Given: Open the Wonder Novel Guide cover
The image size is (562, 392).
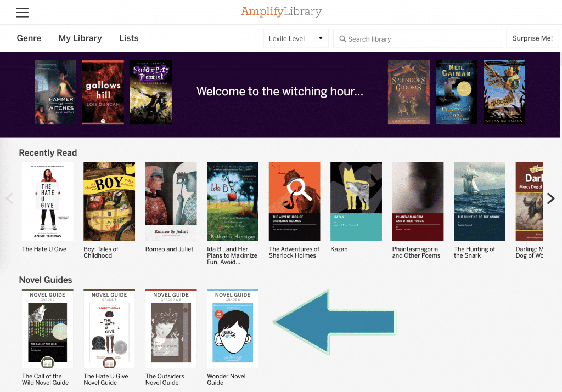Looking at the screenshot, I should 233,328.
